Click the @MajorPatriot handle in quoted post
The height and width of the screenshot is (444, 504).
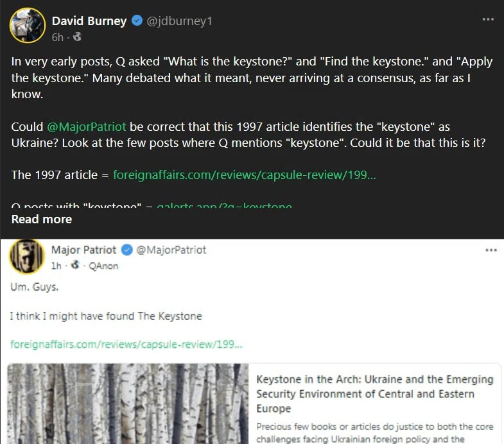point(171,250)
